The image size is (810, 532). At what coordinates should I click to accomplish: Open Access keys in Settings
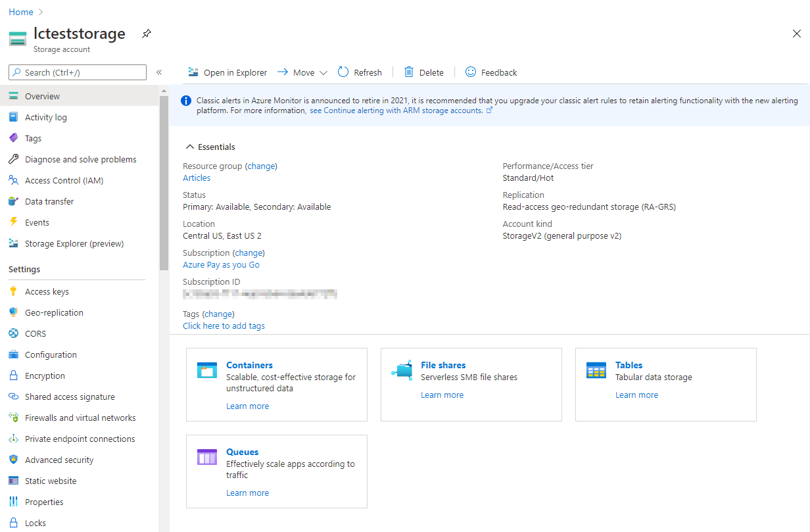[47, 291]
